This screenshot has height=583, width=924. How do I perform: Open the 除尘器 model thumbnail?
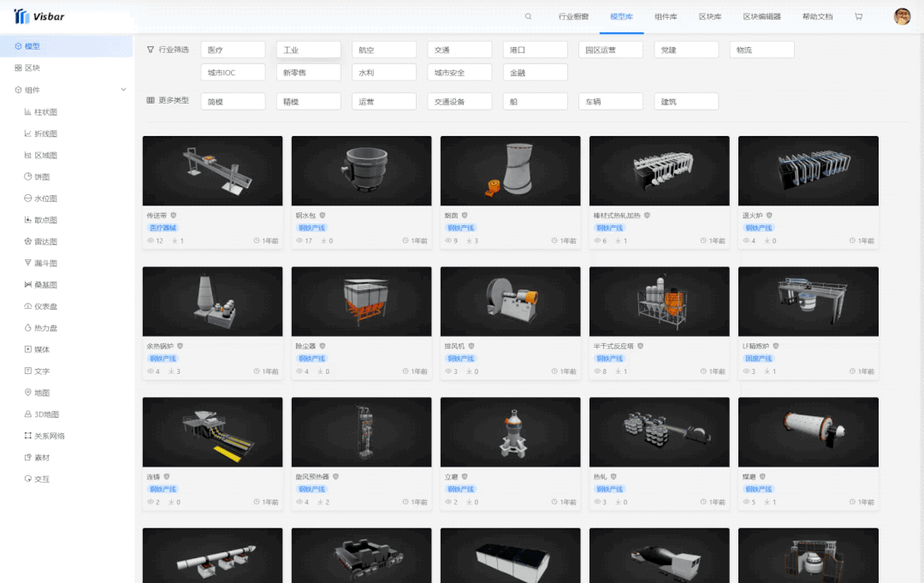click(361, 301)
